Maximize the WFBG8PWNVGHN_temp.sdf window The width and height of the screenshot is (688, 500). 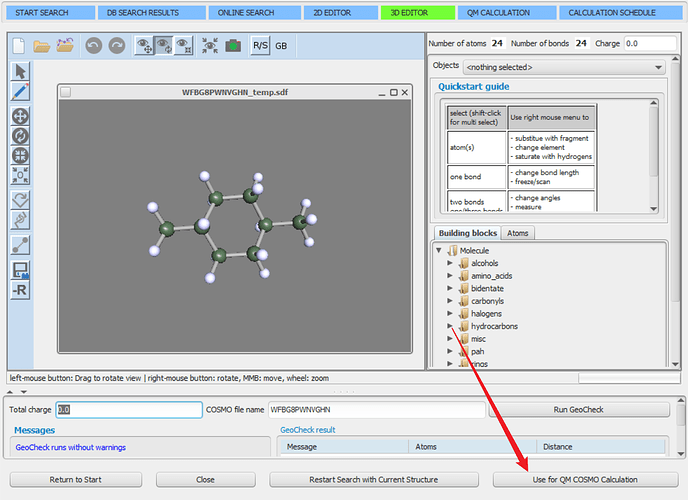tap(394, 92)
